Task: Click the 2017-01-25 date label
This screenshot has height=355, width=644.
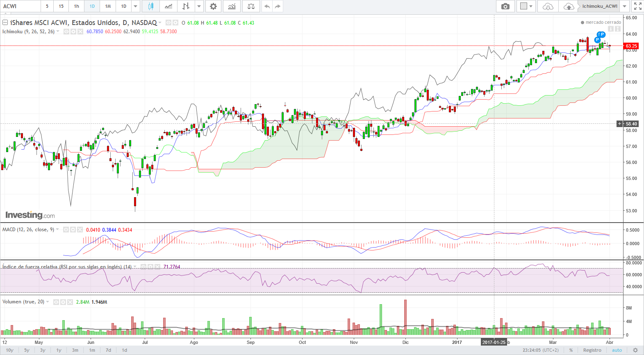Action: pyautogui.click(x=494, y=342)
